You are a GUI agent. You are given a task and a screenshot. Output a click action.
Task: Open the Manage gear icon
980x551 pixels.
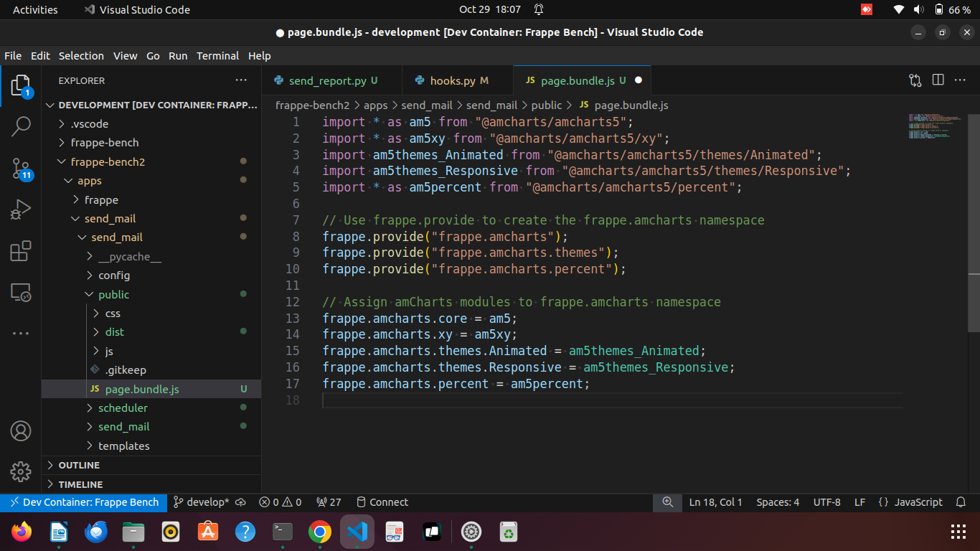[21, 471]
